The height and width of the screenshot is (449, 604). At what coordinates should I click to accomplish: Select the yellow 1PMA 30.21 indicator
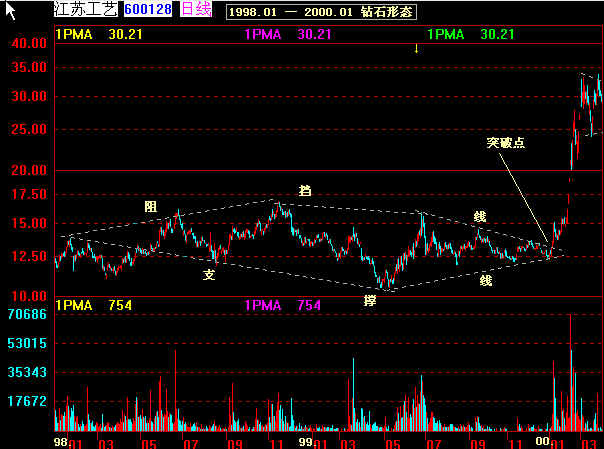click(99, 35)
